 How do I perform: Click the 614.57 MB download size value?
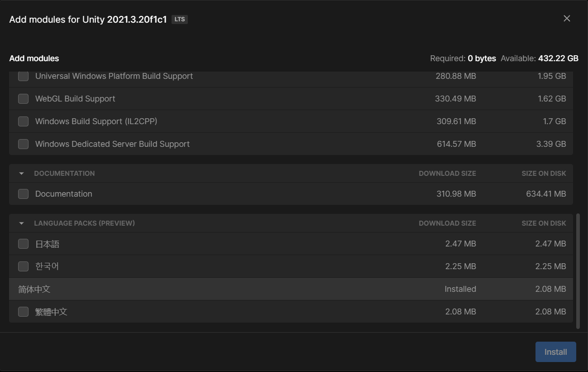[x=456, y=144]
